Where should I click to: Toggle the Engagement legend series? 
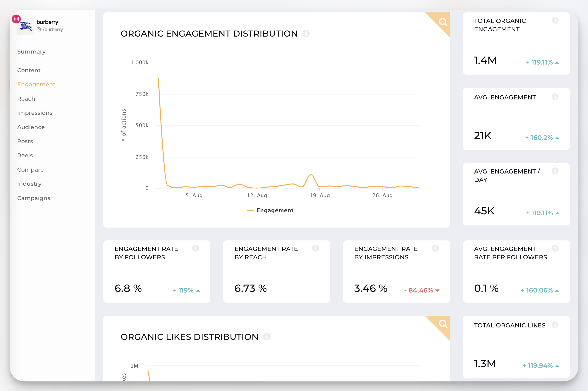(270, 210)
